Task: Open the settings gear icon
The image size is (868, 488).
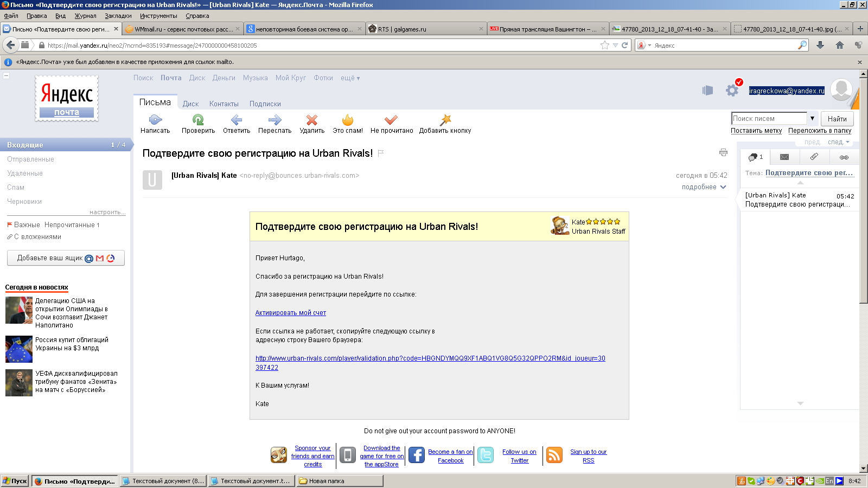Action: pyautogui.click(x=732, y=91)
